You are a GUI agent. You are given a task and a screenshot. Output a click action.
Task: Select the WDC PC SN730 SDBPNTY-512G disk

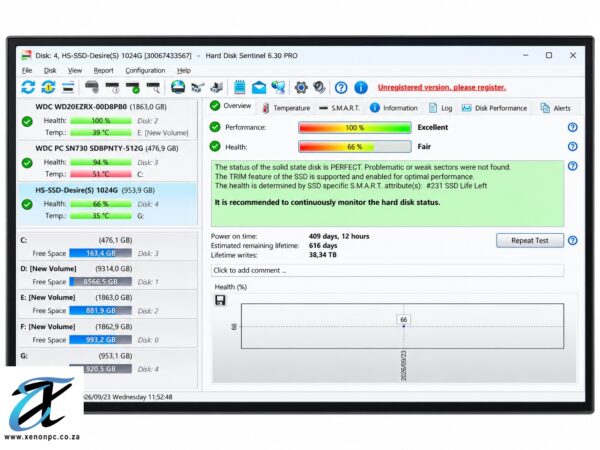108,162
